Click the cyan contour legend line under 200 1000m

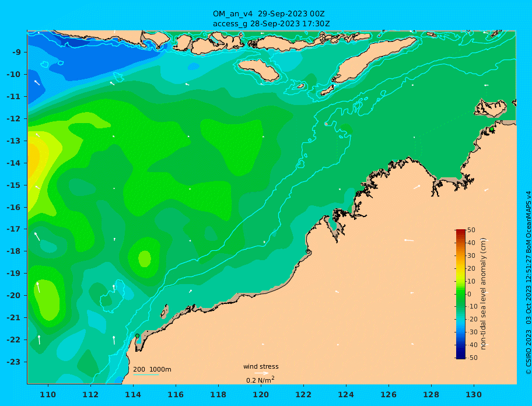point(146,374)
